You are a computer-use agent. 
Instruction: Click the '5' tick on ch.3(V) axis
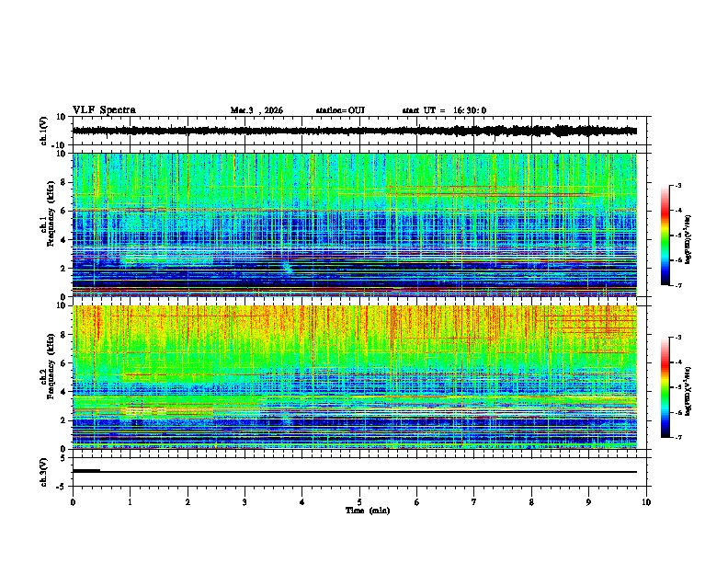63,458
